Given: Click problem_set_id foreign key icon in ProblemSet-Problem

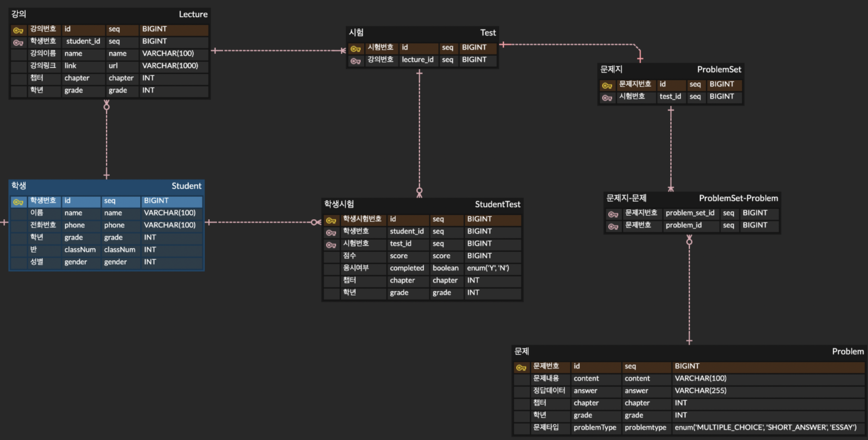Looking at the screenshot, I should tap(613, 214).
